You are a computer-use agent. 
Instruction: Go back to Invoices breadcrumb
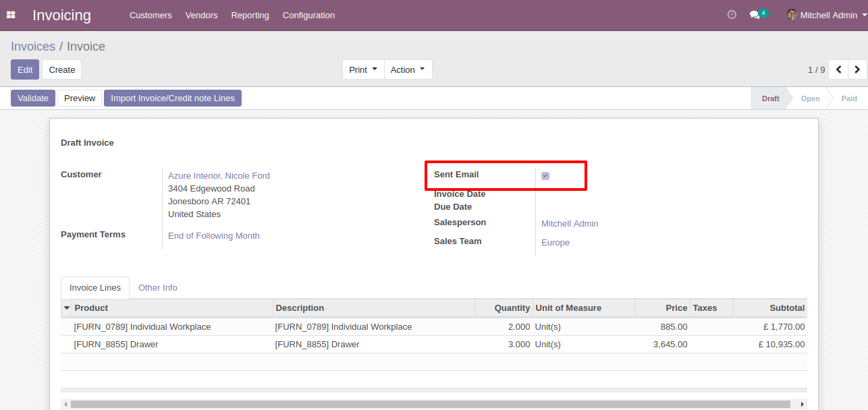(x=33, y=47)
